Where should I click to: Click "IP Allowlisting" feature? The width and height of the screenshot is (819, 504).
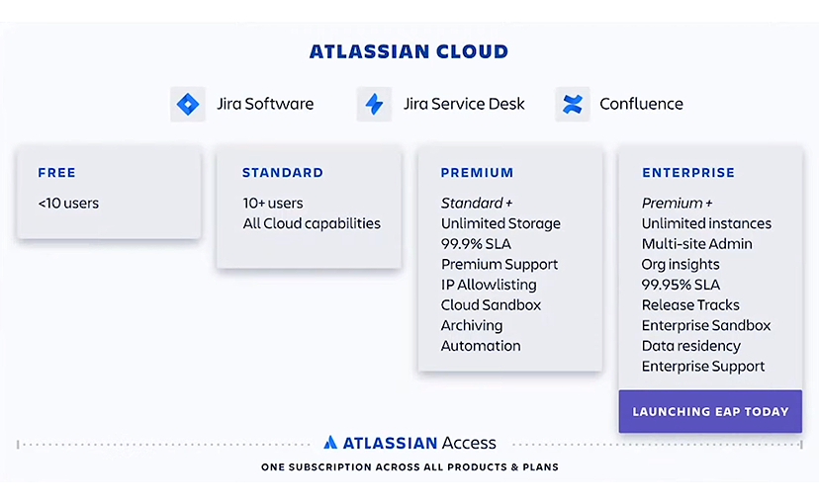pyautogui.click(x=489, y=285)
